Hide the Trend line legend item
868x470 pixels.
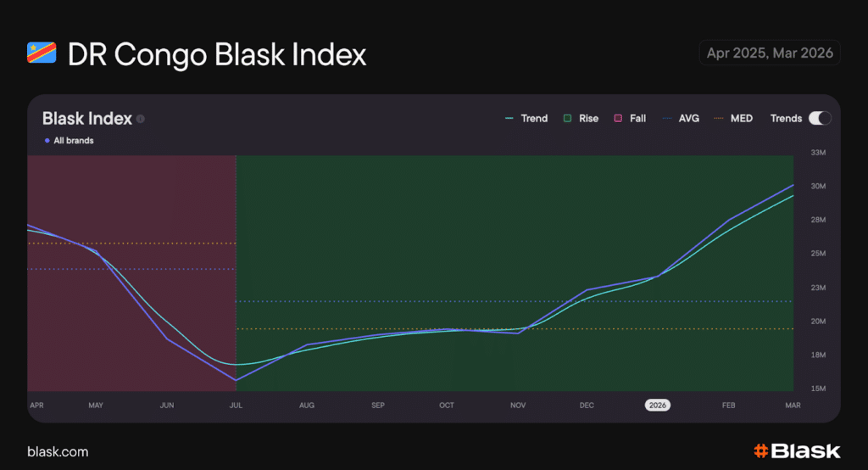[x=526, y=119]
